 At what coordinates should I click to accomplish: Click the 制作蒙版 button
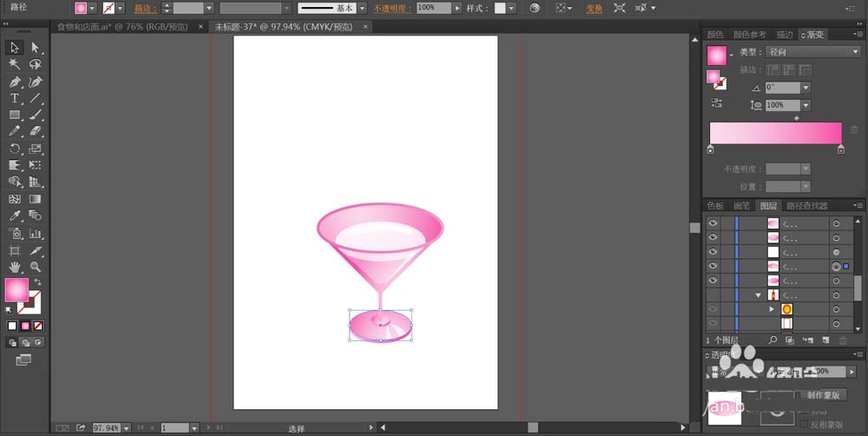point(823,395)
